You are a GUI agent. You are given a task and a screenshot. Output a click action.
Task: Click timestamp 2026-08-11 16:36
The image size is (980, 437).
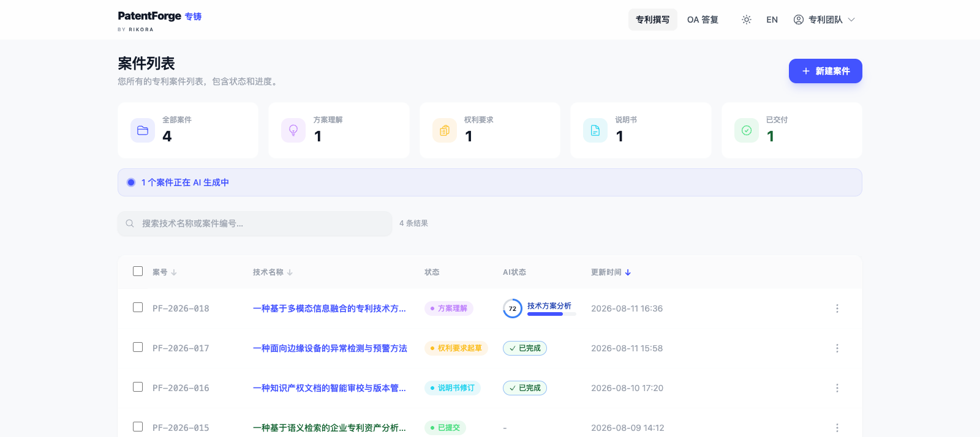(627, 308)
